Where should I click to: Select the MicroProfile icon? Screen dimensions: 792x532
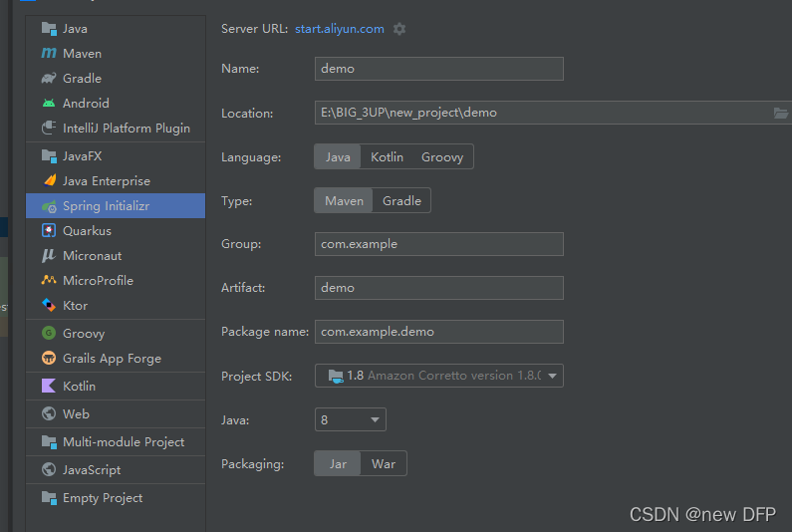point(49,280)
